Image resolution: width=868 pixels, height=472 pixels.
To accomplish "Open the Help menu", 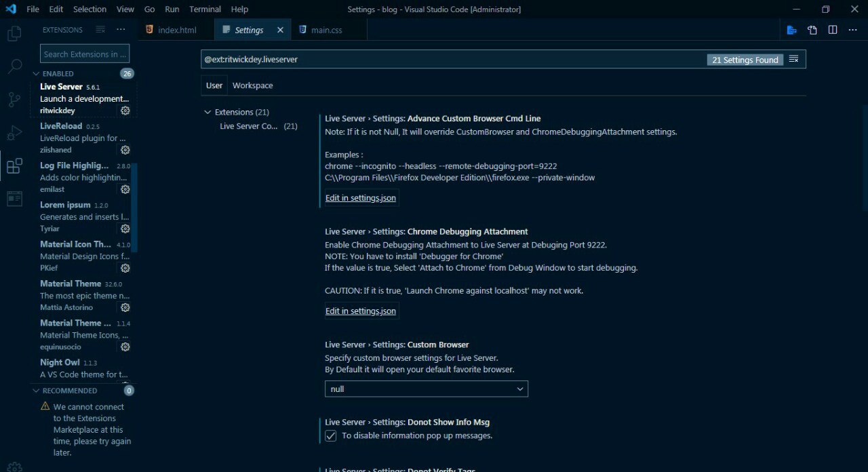I will click(x=239, y=9).
